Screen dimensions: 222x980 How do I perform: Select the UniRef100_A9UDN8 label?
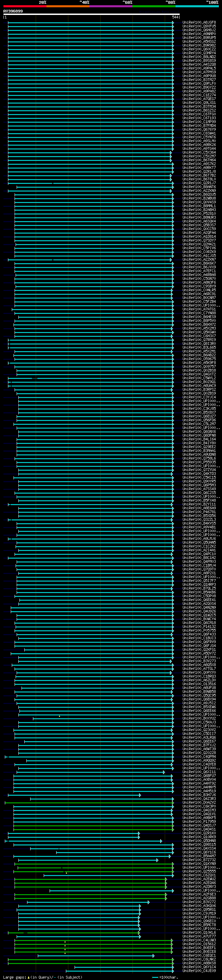point(199,455)
